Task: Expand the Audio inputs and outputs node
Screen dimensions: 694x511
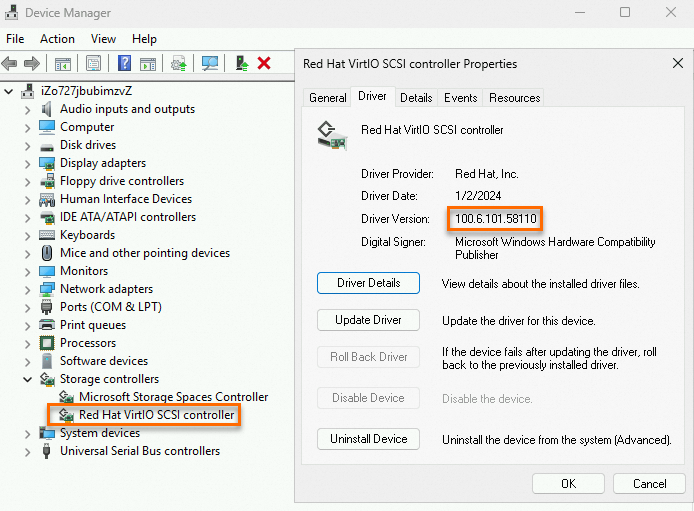Action: (x=27, y=110)
